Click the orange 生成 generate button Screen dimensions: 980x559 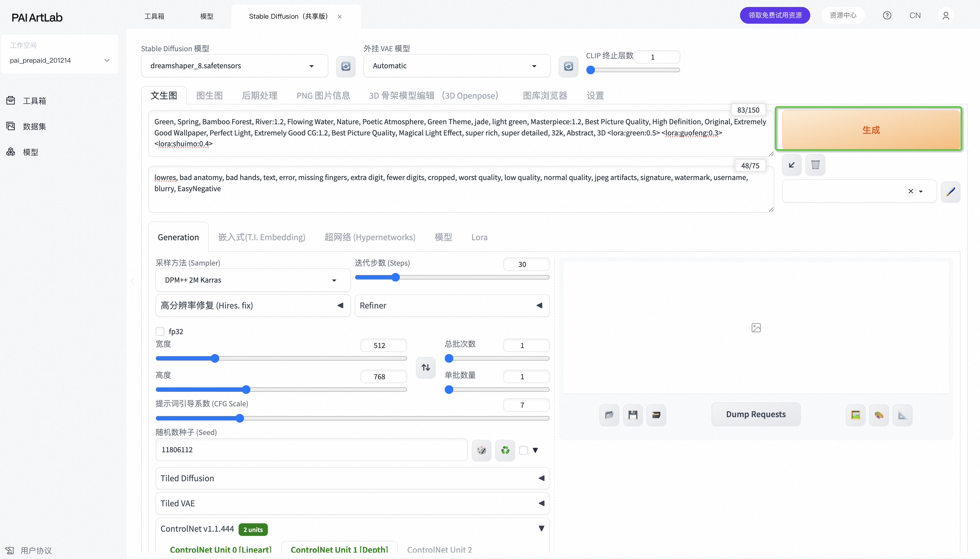coord(870,130)
